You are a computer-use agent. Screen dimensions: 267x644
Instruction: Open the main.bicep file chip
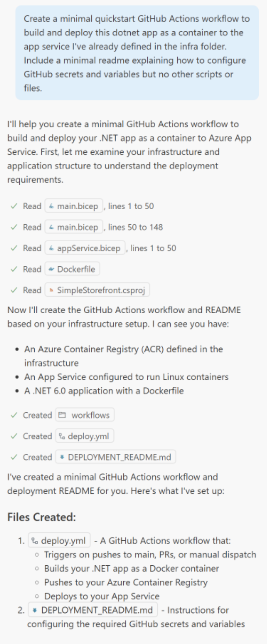click(73, 206)
